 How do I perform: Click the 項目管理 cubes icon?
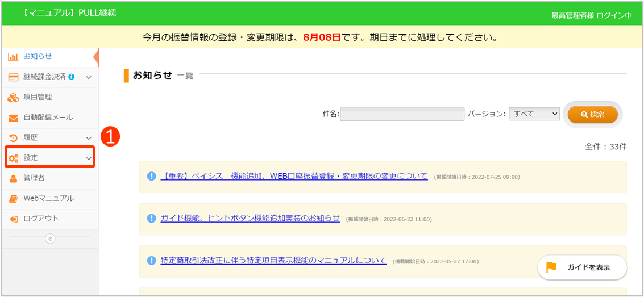(x=13, y=98)
